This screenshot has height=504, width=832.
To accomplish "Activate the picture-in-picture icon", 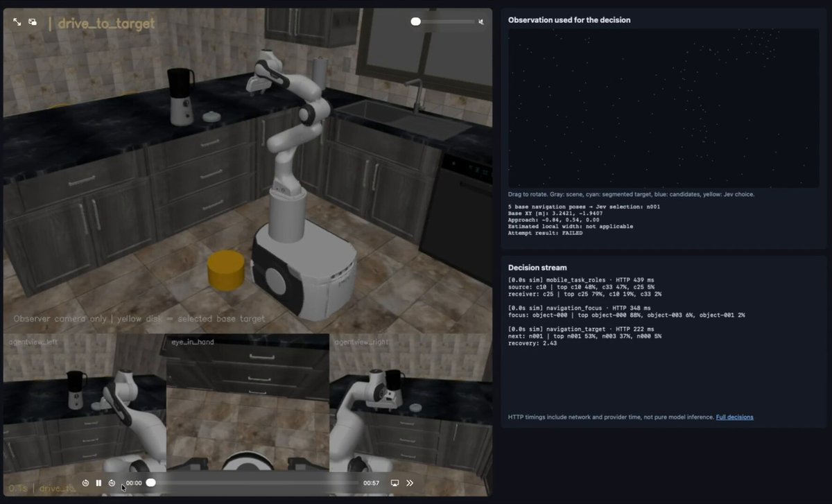I will click(33, 22).
